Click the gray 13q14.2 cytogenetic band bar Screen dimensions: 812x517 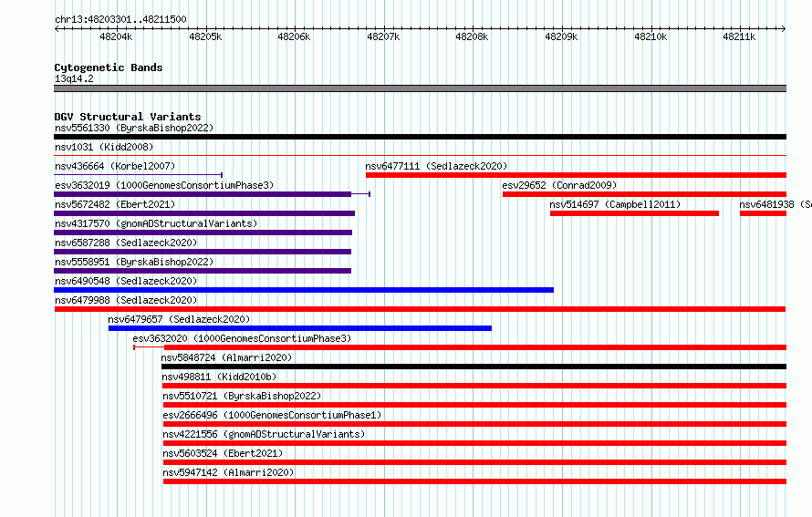[x=420, y=88]
